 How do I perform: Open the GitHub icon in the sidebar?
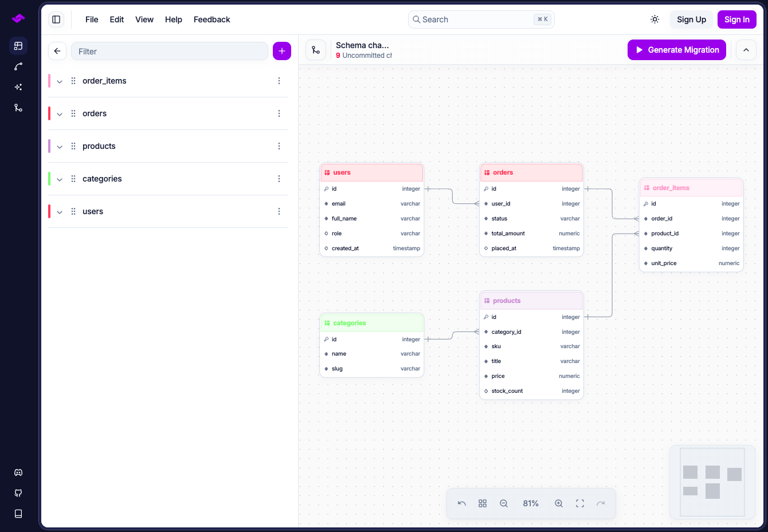pos(18,493)
